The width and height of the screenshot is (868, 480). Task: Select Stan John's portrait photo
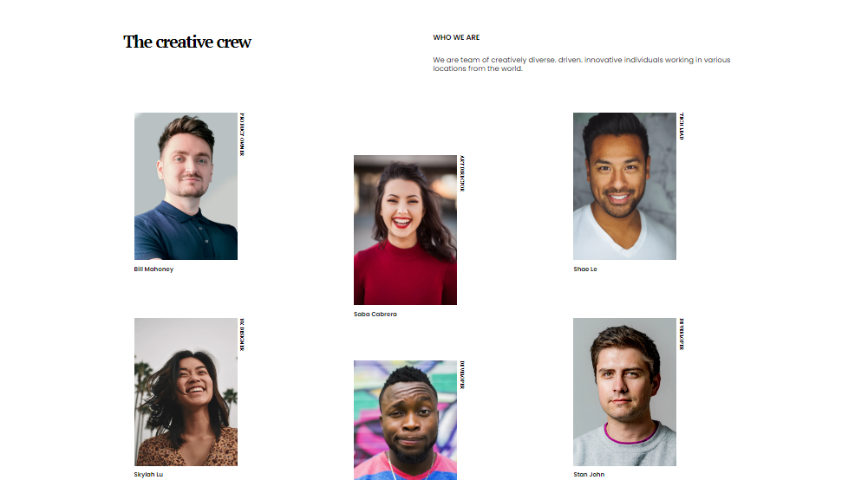pyautogui.click(x=624, y=392)
